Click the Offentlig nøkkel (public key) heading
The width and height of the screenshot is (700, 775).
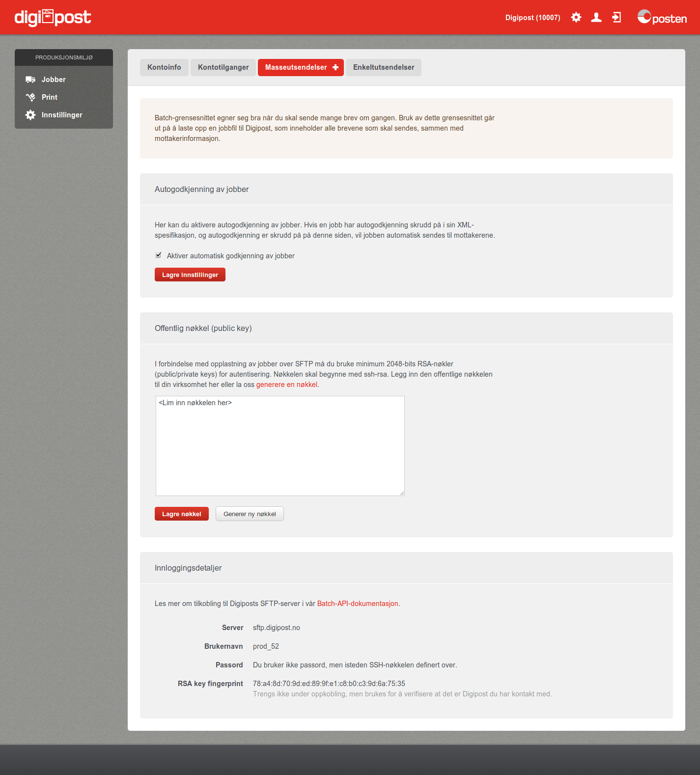coord(203,328)
